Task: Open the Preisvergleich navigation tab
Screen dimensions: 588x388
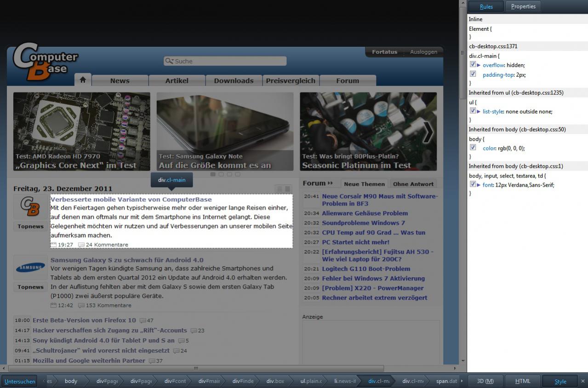Action: tap(291, 80)
